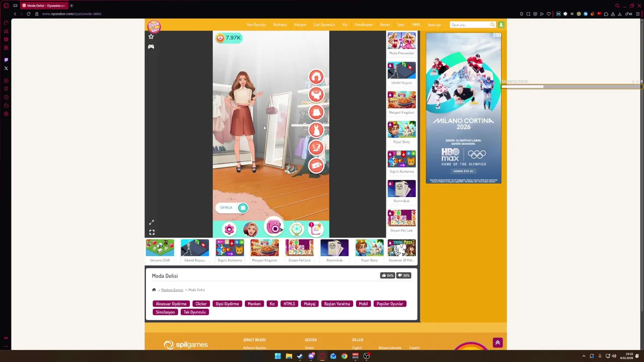The image size is (644, 362).
Task: Click the search magnifier icon
Action: pyautogui.click(x=493, y=25)
